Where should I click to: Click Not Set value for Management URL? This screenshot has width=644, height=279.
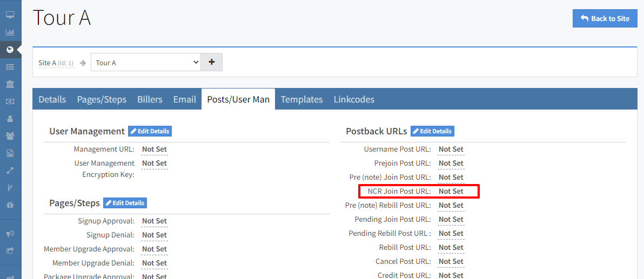pyautogui.click(x=154, y=149)
